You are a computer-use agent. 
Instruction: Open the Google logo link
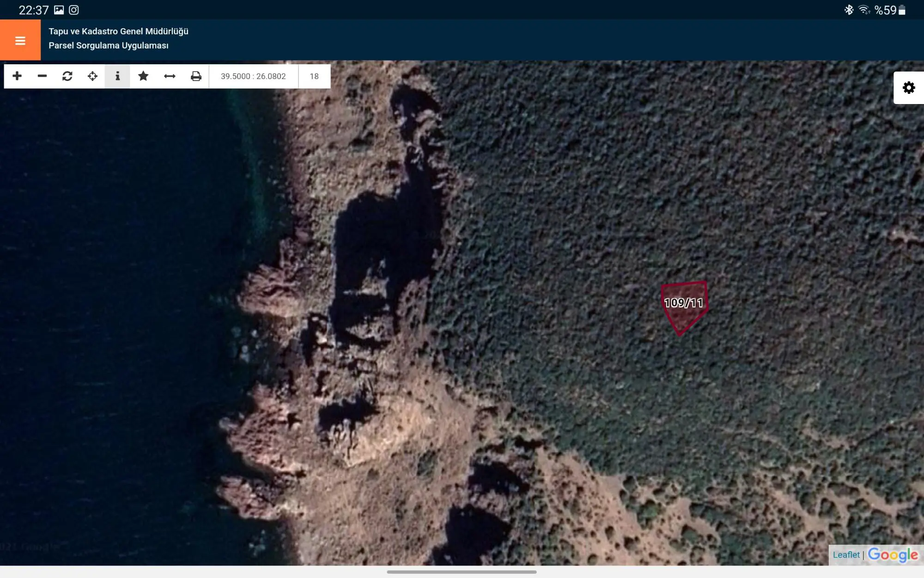point(893,555)
